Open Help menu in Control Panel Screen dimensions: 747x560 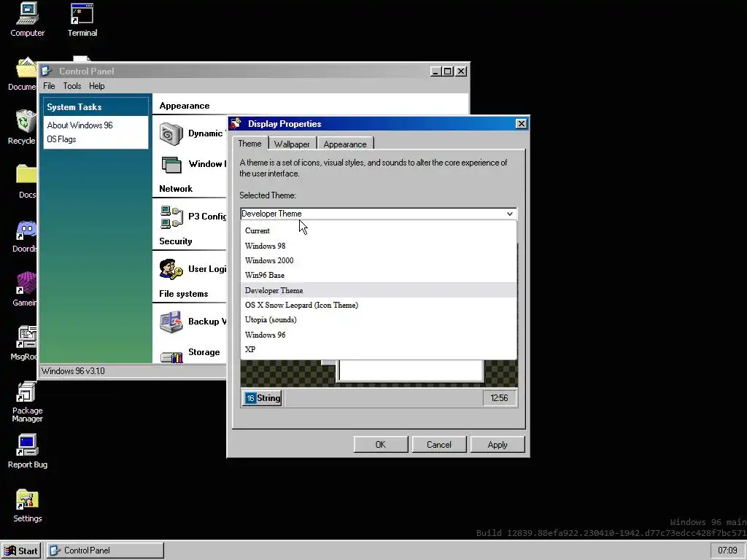[97, 86]
